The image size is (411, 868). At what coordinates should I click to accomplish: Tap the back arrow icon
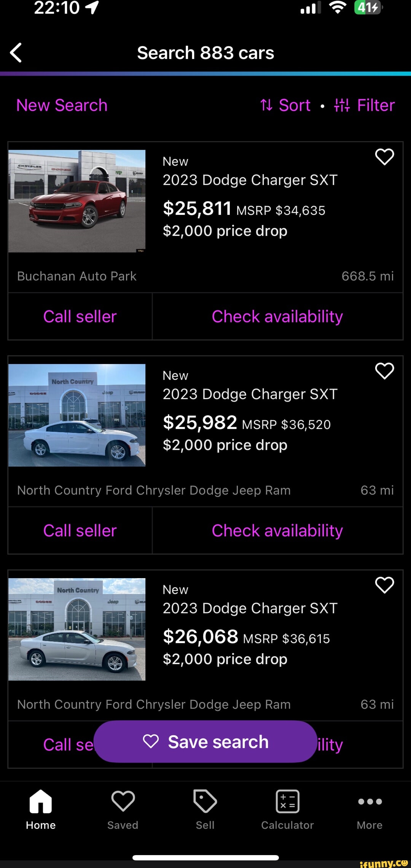coord(16,52)
